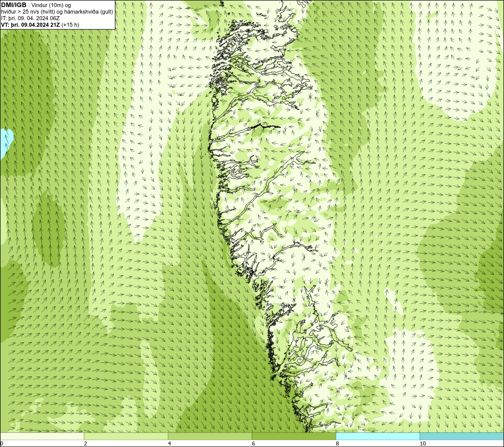The height and width of the screenshot is (447, 504).
Task: Click the 6–8 m/s dark green legend swatch
Action: point(294,436)
